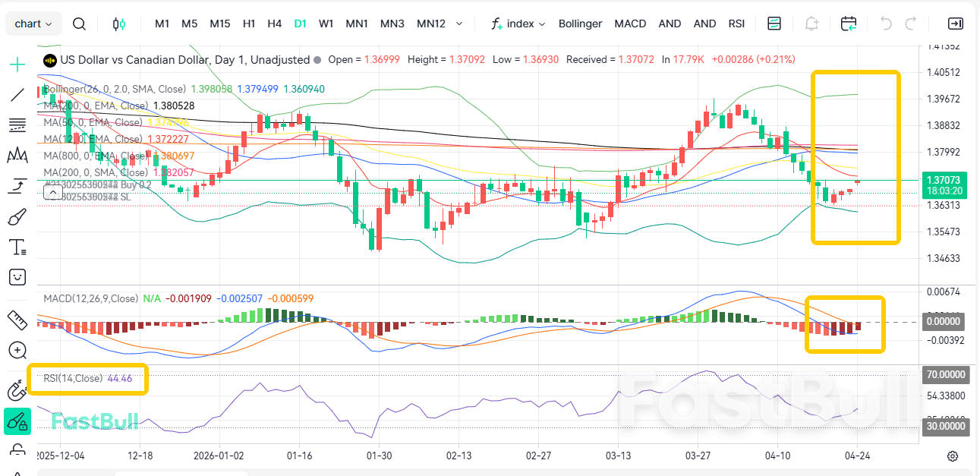Open the chart type dropdown
This screenshot has height=476, width=980.
33,24
